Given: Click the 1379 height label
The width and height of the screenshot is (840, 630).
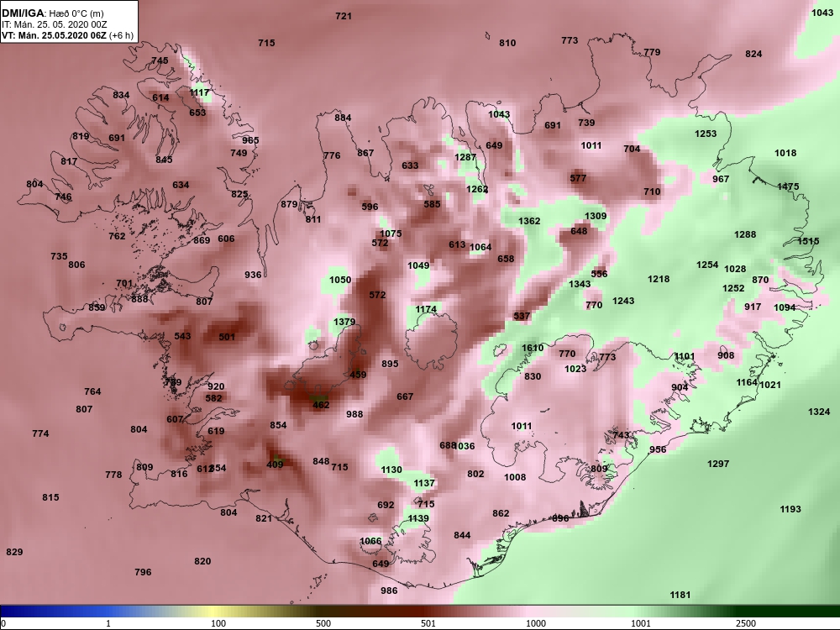Looking at the screenshot, I should [344, 322].
